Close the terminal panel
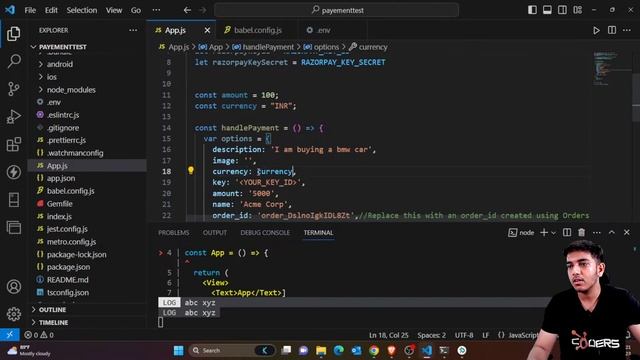Image resolution: width=640 pixels, height=360 pixels. point(627,232)
